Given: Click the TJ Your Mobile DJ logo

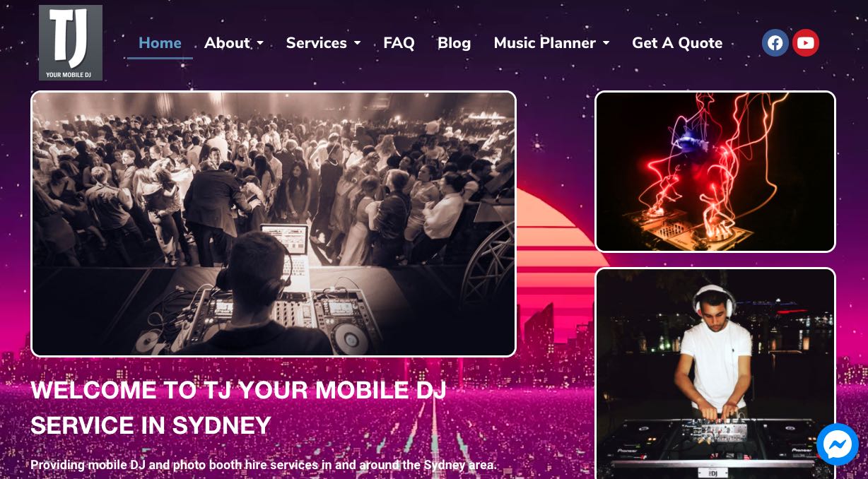Looking at the screenshot, I should [x=71, y=42].
